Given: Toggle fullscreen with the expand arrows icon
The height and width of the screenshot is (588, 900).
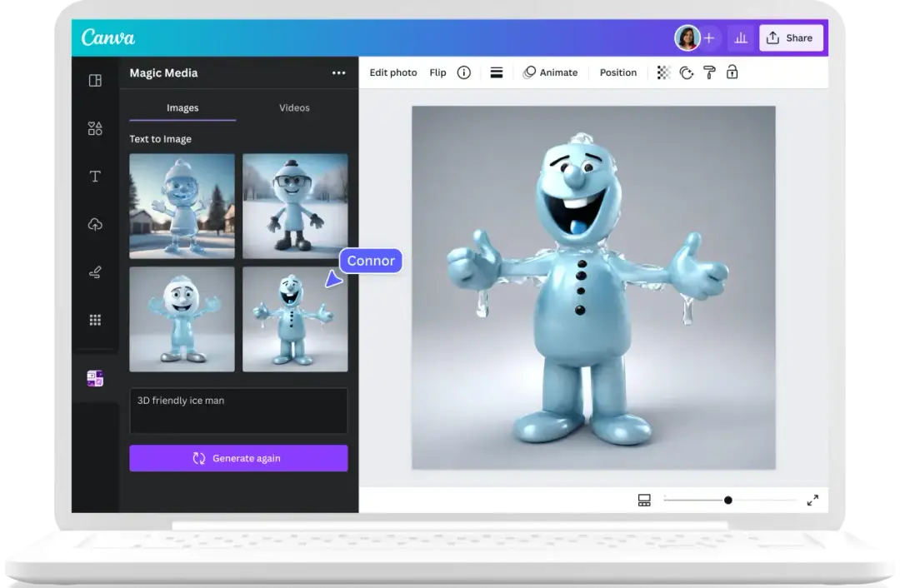Looking at the screenshot, I should point(812,500).
